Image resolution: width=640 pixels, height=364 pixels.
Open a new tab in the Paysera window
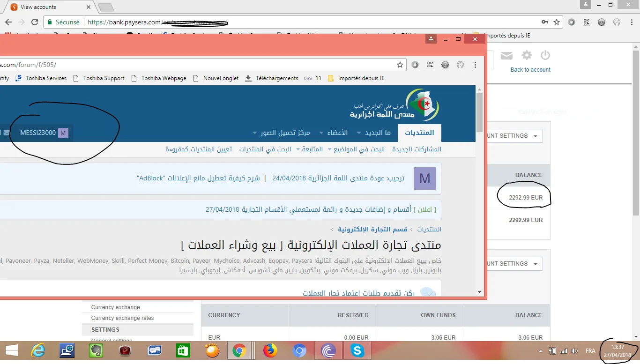click(106, 7)
